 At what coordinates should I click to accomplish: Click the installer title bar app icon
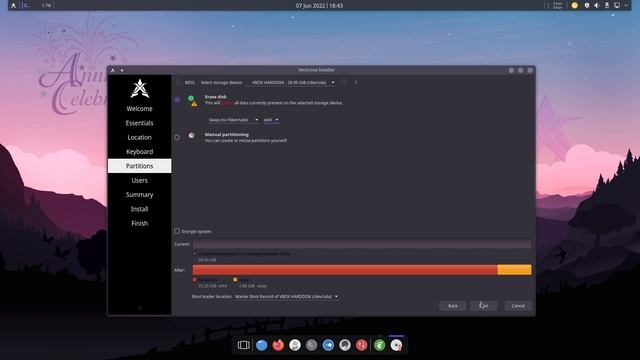click(113, 70)
